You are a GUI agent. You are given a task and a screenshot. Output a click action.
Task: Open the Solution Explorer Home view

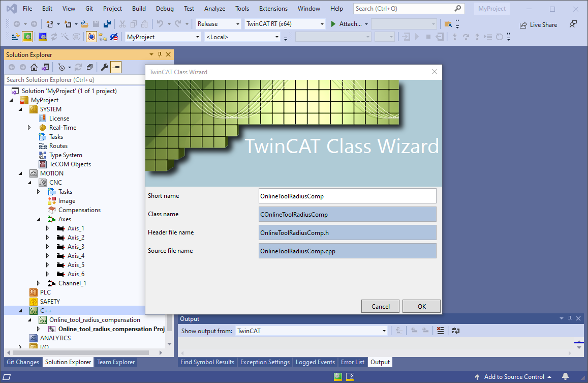(34, 67)
